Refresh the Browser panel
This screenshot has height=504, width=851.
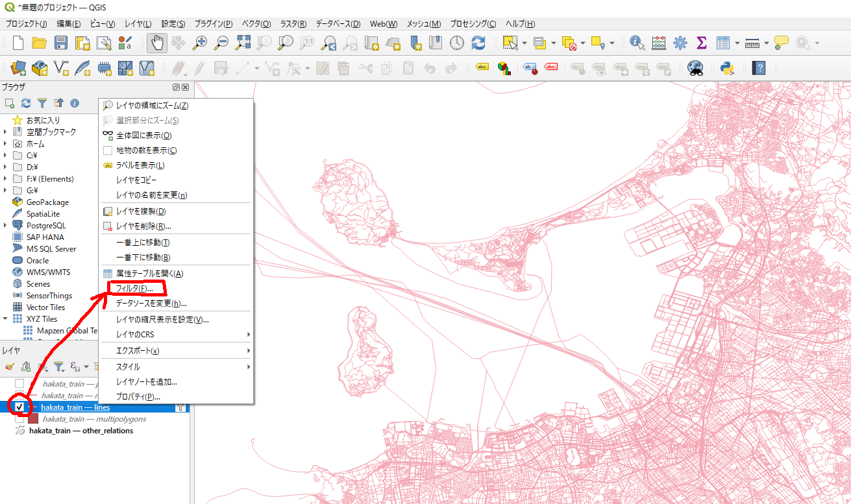click(26, 103)
